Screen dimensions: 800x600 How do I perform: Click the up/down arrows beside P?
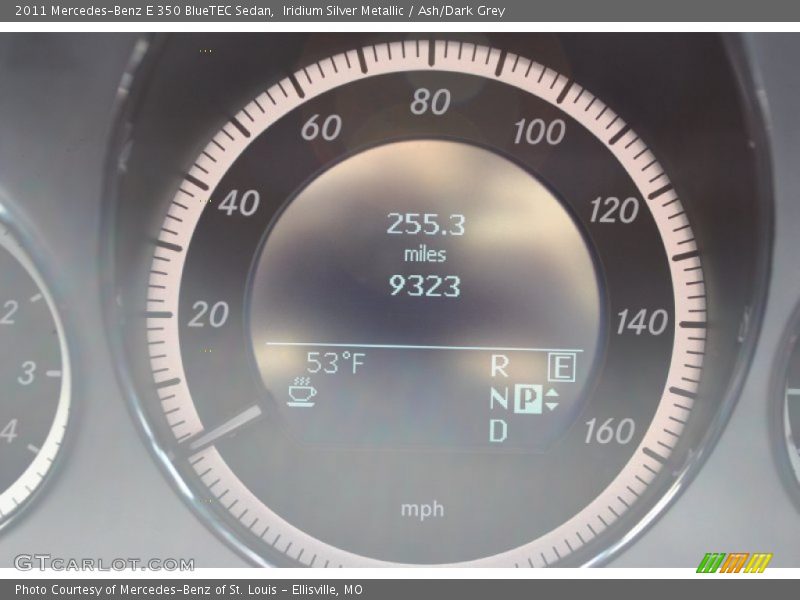552,399
